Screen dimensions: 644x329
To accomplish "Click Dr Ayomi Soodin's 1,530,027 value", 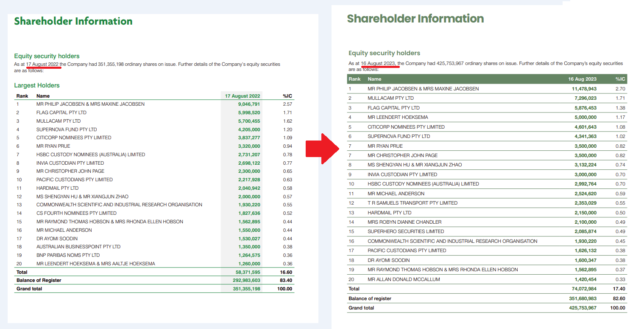I will (x=249, y=239).
